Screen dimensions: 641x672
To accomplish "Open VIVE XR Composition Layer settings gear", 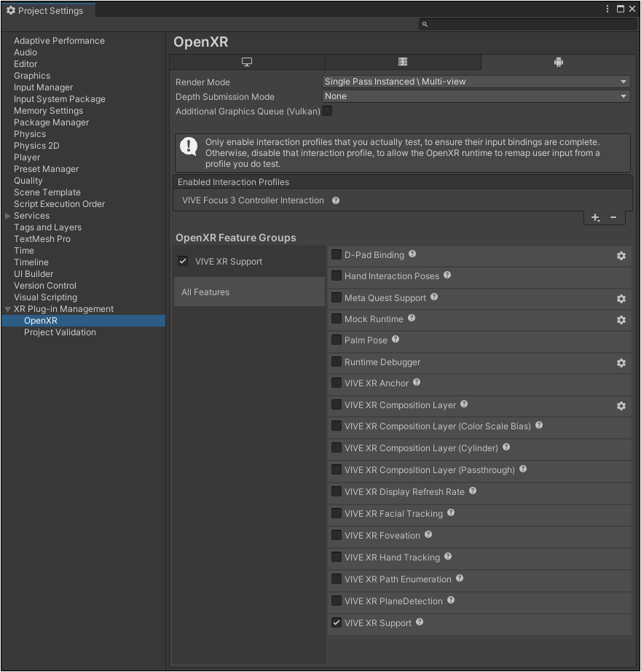I will coord(621,406).
